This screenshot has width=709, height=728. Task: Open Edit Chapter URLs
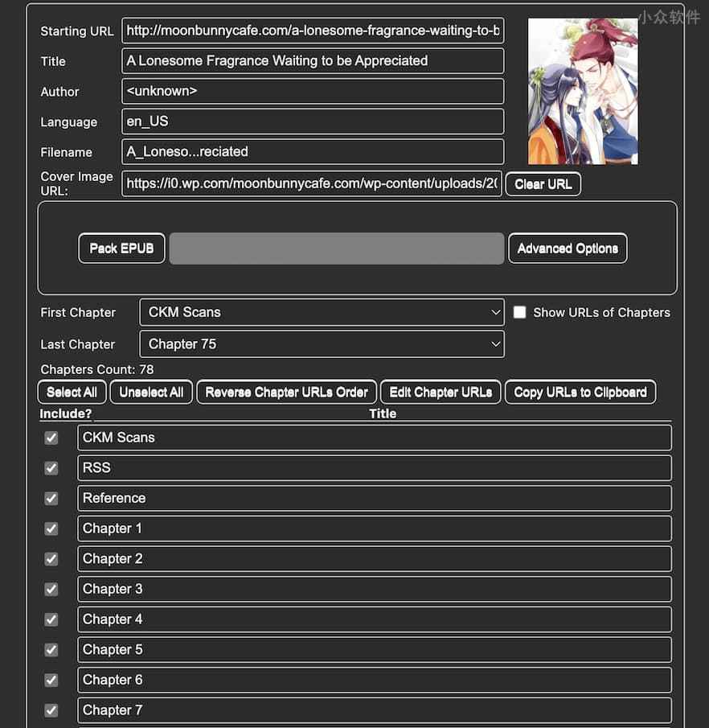(441, 393)
